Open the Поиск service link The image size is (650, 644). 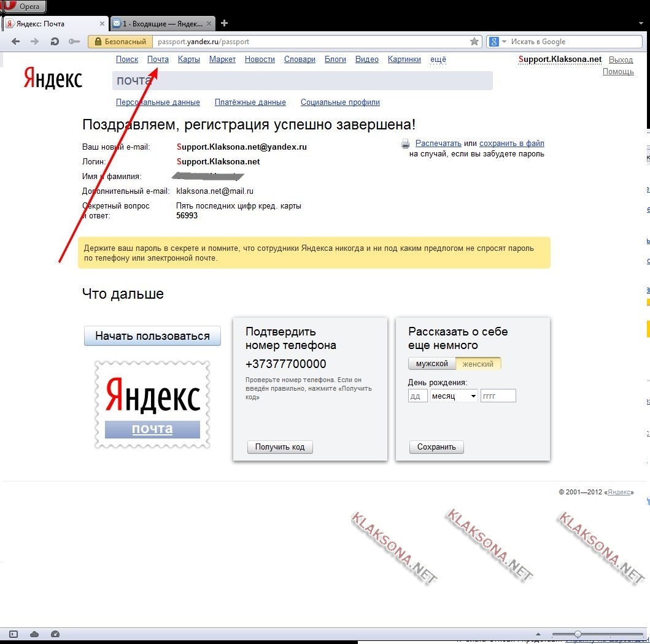coord(127,59)
